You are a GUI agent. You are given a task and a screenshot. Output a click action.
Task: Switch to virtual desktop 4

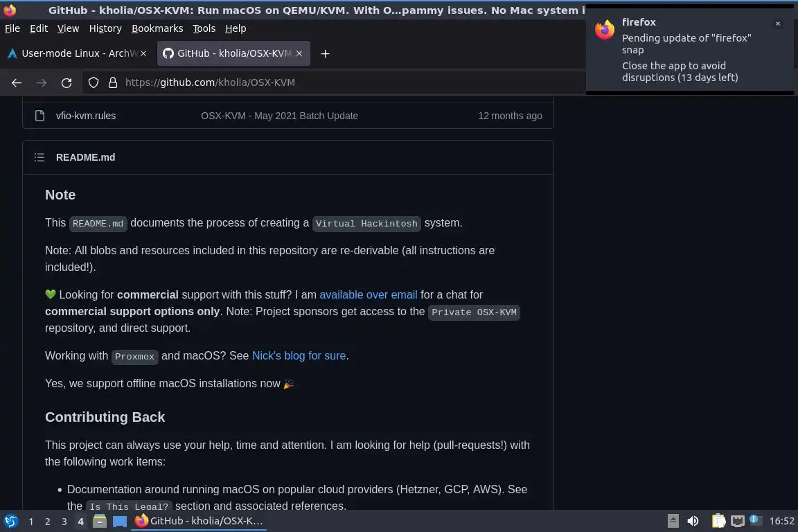(80, 522)
